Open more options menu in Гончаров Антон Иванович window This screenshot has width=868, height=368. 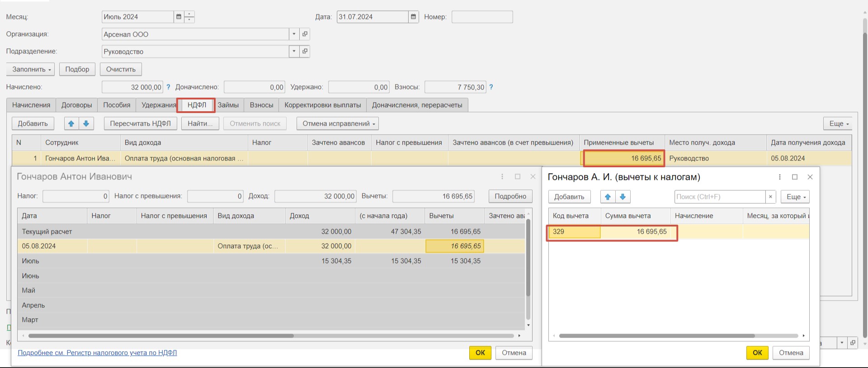coord(502,177)
